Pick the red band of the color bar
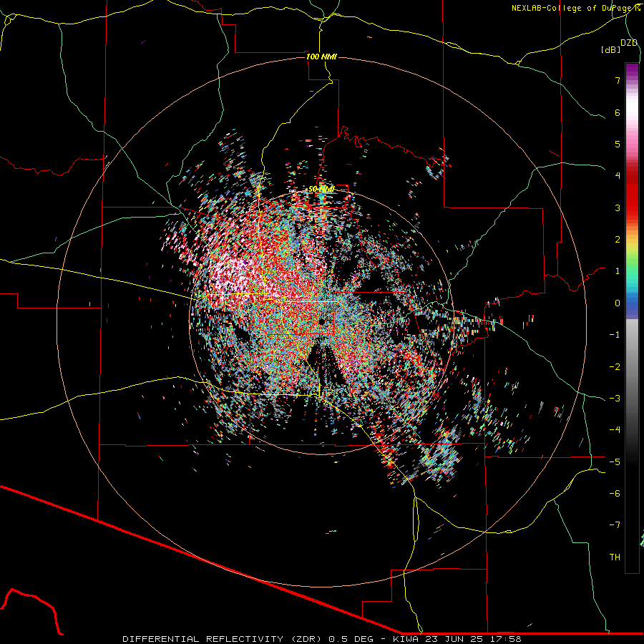This screenshot has height=644, width=644. 632,193
